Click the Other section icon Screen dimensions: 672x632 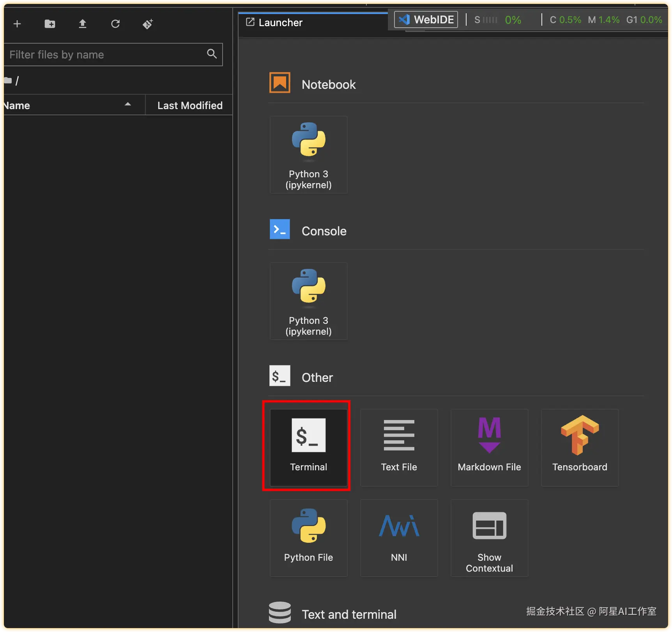click(280, 376)
